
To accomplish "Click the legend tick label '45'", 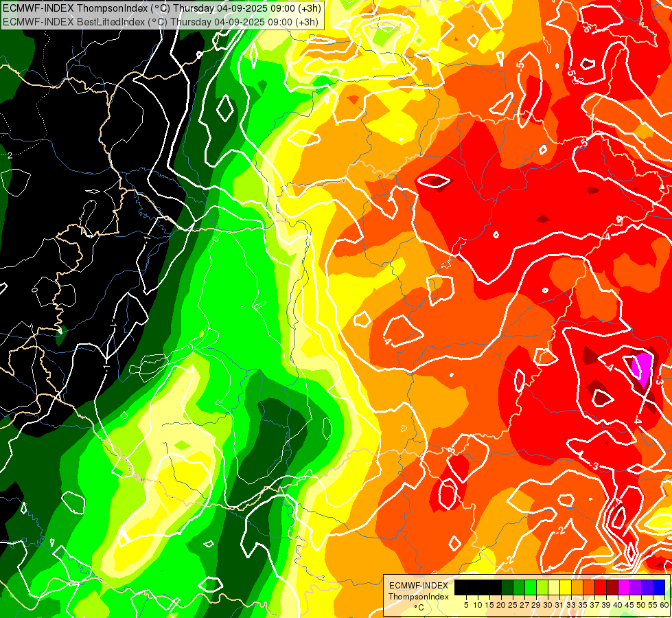I will tap(630, 605).
